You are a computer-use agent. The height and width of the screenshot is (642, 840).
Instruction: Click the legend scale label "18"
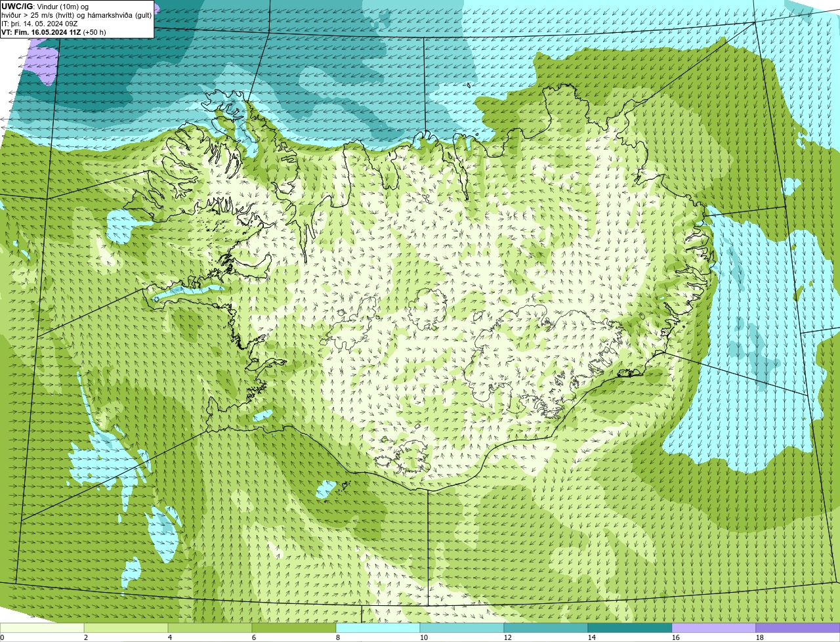760,637
